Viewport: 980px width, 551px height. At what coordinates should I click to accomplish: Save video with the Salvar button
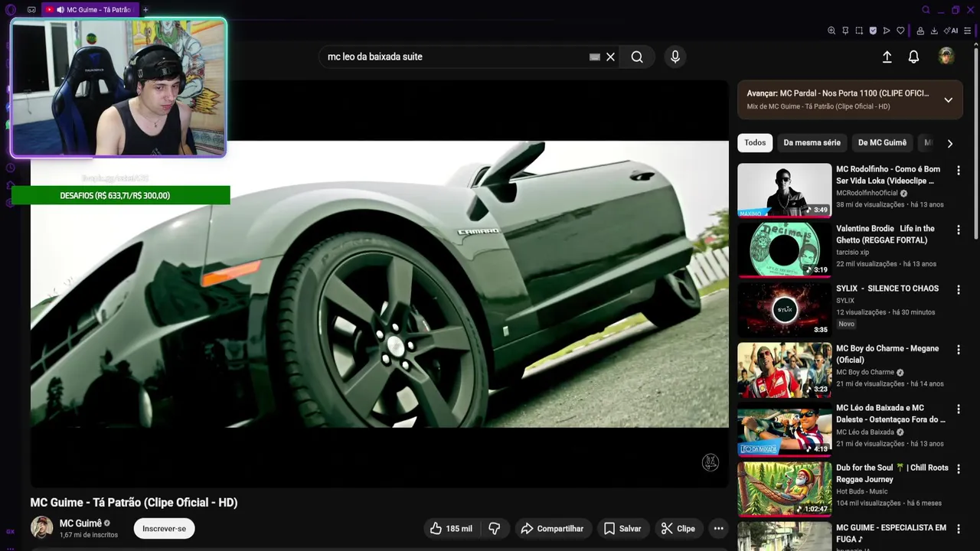point(622,528)
